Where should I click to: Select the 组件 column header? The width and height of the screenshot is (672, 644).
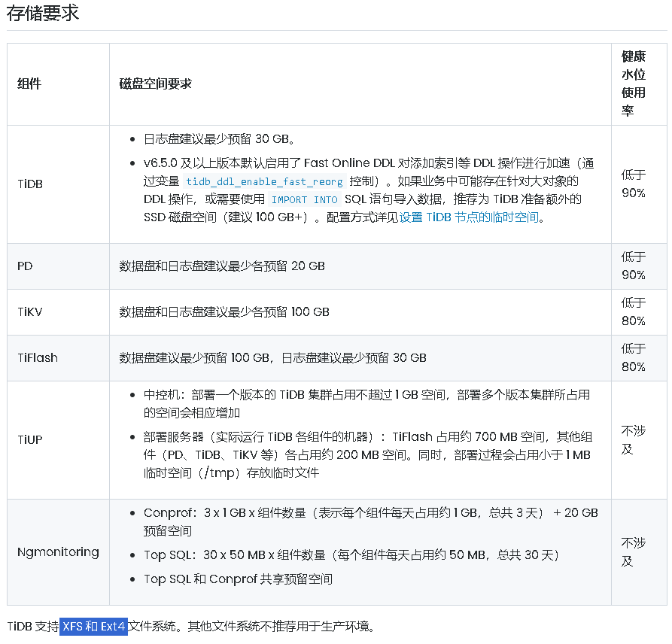pyautogui.click(x=29, y=84)
